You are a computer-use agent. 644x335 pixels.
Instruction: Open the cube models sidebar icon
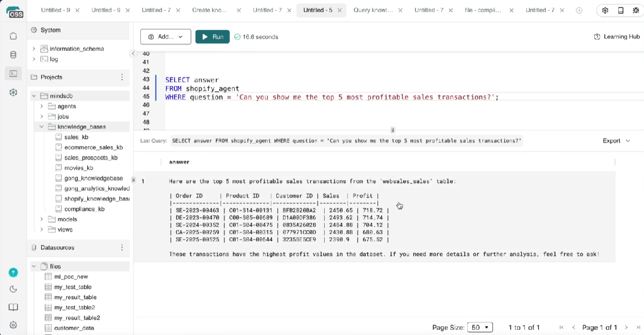(x=14, y=92)
